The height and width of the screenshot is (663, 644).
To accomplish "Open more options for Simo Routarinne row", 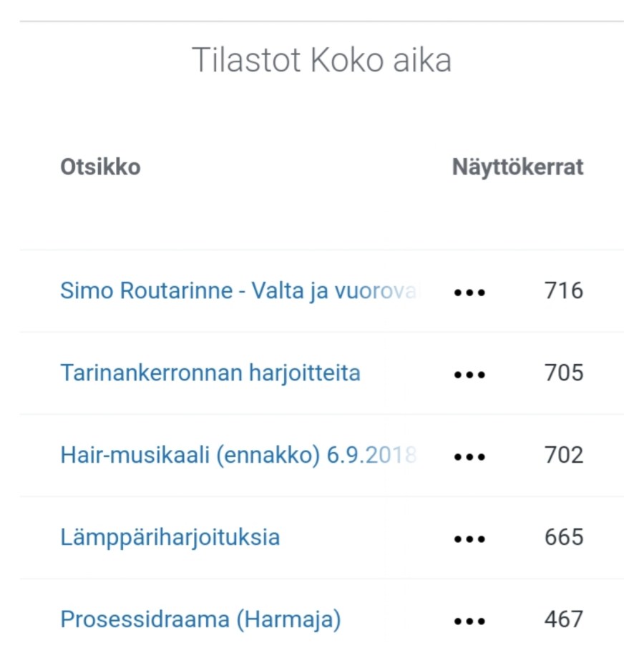I will coord(469,293).
